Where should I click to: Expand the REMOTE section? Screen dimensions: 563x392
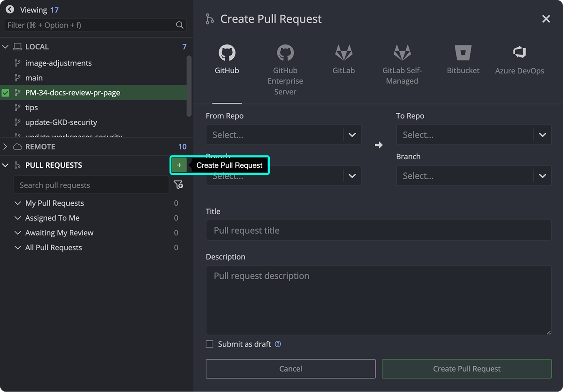[x=5, y=146]
